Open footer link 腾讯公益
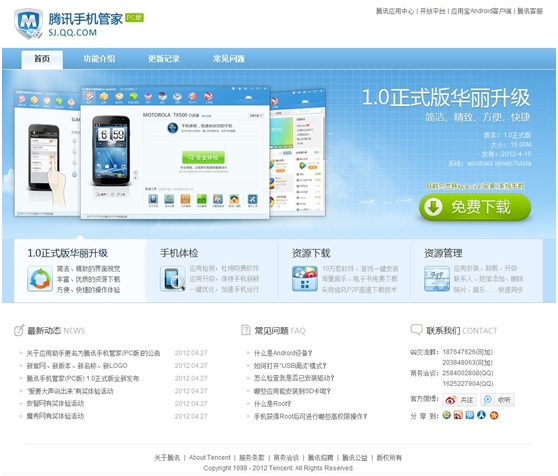The height and width of the screenshot is (476, 558). pyautogui.click(x=355, y=458)
